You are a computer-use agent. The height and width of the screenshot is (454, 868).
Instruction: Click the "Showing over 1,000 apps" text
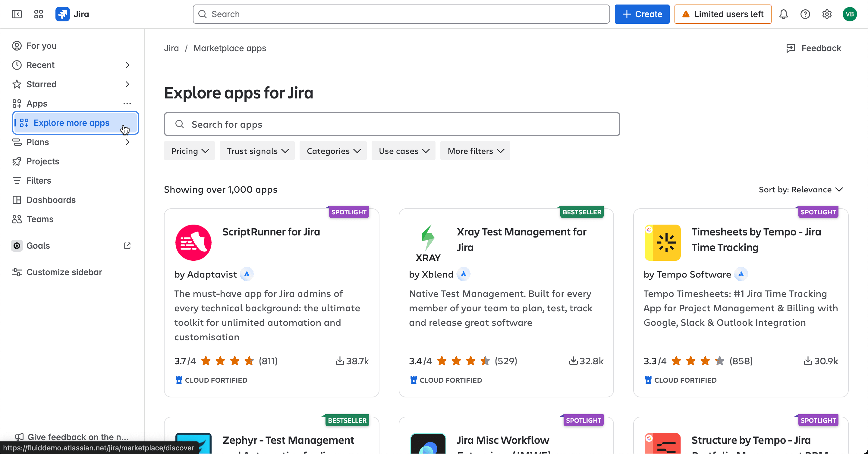220,189
